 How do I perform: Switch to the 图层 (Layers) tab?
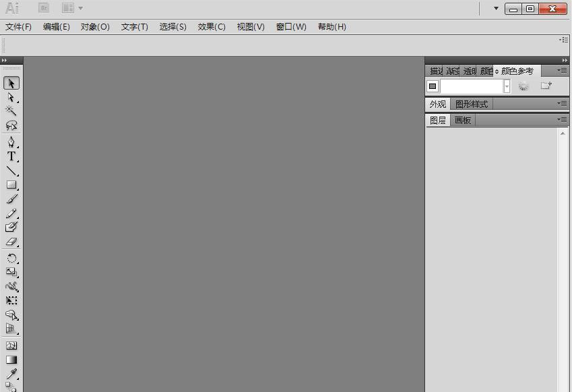coord(437,120)
